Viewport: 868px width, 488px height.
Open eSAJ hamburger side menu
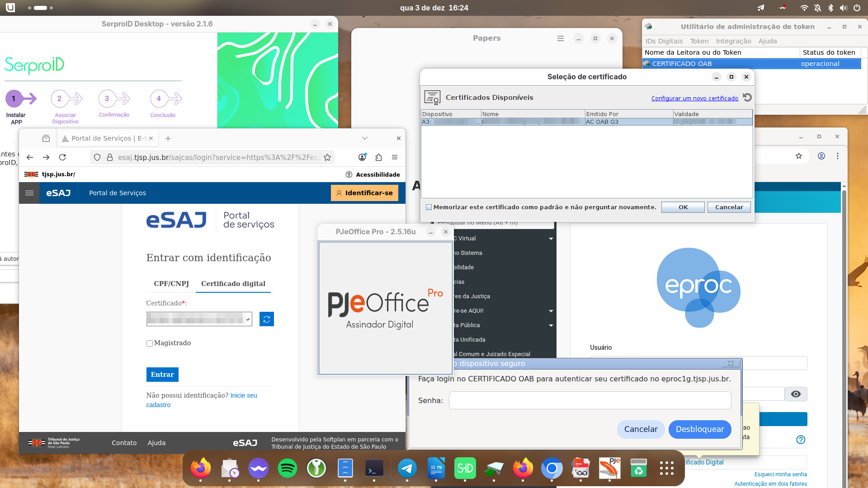point(29,193)
